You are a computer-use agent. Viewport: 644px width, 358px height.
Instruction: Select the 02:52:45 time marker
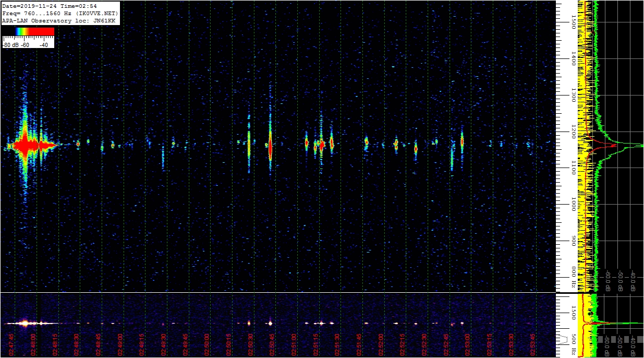click(446, 344)
